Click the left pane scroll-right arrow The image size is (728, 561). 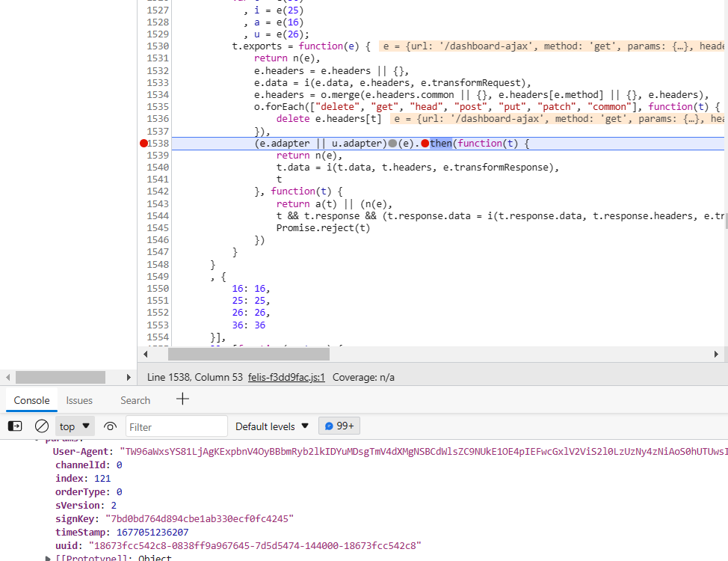129,377
